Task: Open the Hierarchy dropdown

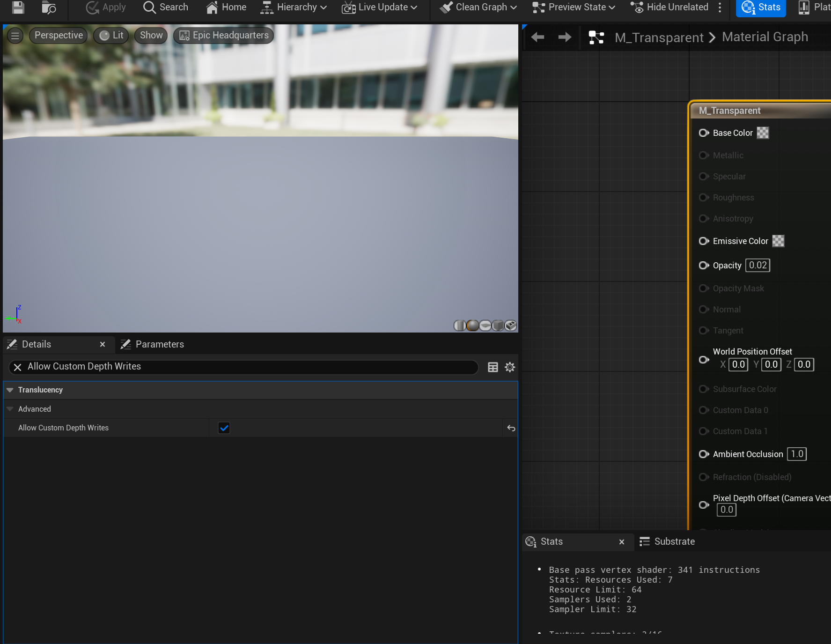Action: point(294,7)
